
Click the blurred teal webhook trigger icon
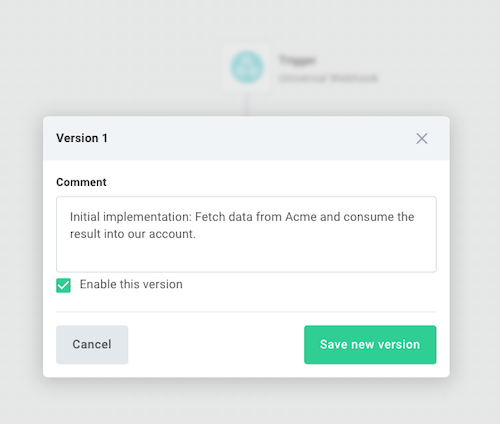point(247,67)
